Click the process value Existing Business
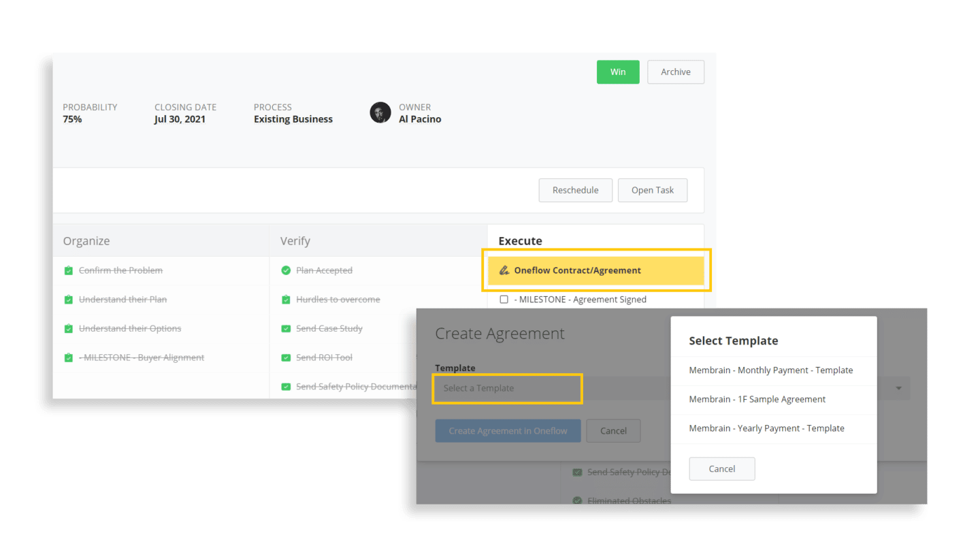The height and width of the screenshot is (557, 980). (x=293, y=119)
